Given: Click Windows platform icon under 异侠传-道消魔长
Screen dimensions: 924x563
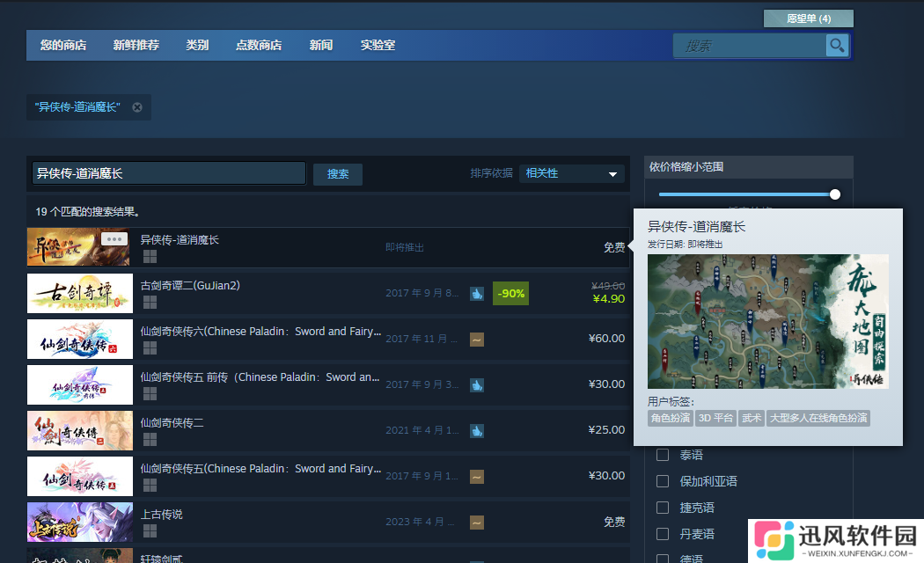Looking at the screenshot, I should 150,256.
